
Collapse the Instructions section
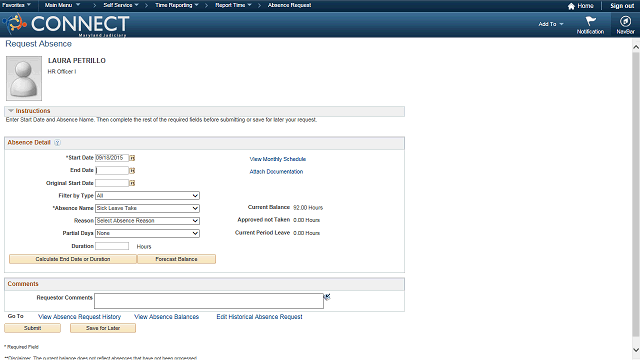pyautogui.click(x=11, y=111)
